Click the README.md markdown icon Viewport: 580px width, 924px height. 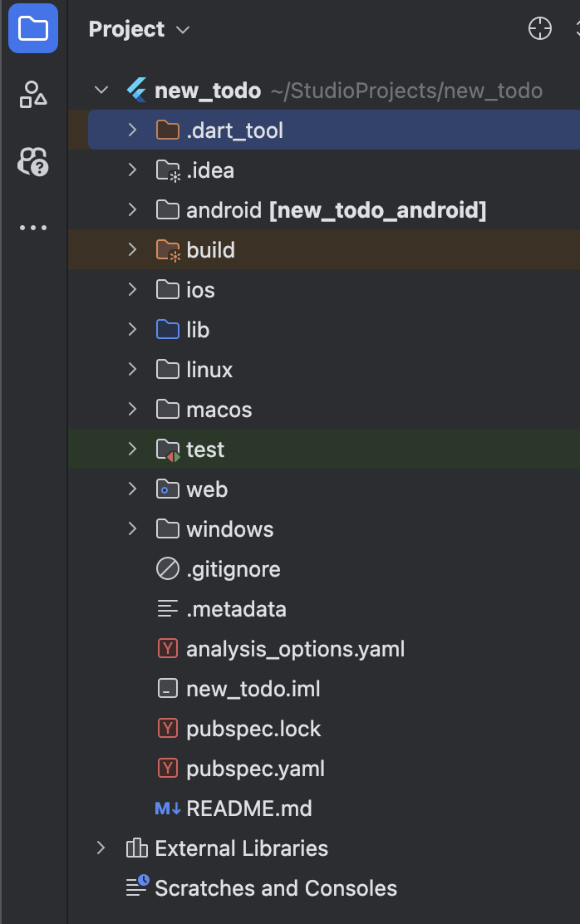pos(168,808)
